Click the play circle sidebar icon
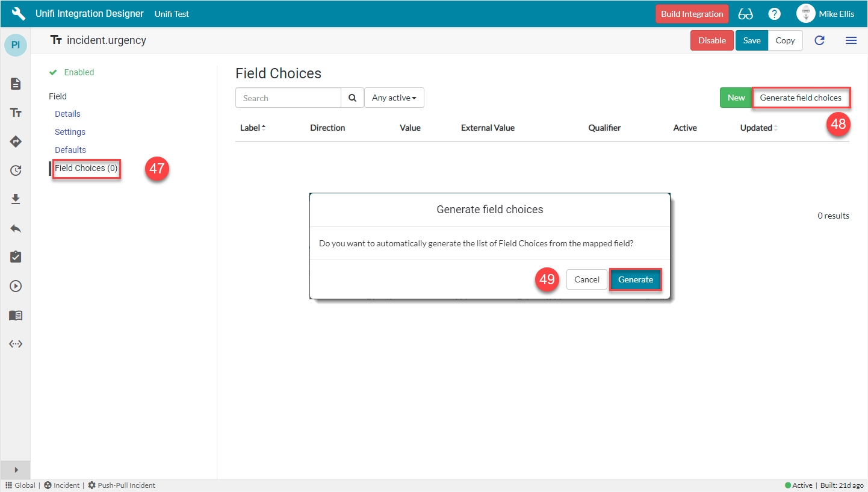Screen dimensions: 868x492 click(16, 286)
